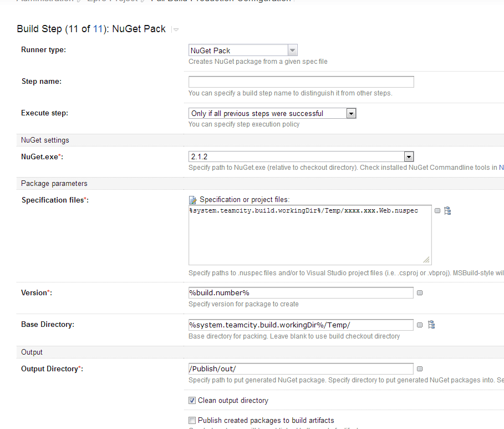
Task: Open file tree icon next to Specification files
Action: [447, 211]
